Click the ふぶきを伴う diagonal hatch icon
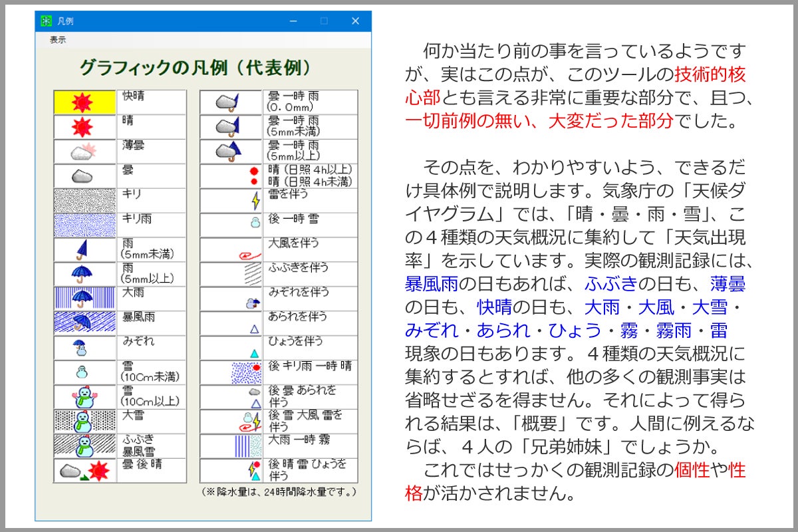Image resolution: width=798 pixels, height=532 pixels. 252,274
